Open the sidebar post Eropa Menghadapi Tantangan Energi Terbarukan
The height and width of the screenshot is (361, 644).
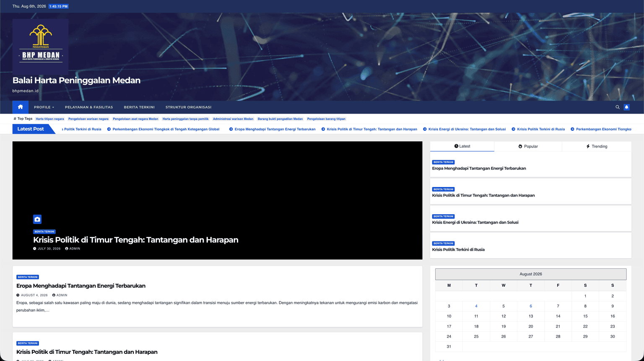click(x=479, y=169)
